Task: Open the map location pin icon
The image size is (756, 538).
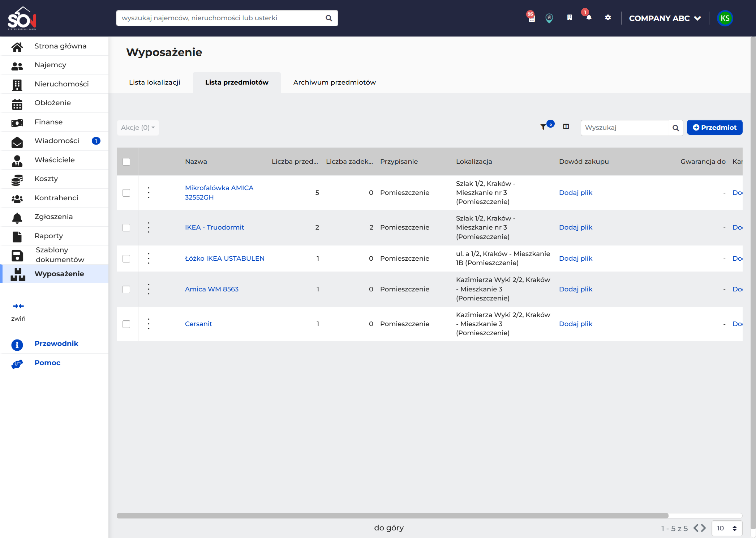Action: tap(549, 18)
